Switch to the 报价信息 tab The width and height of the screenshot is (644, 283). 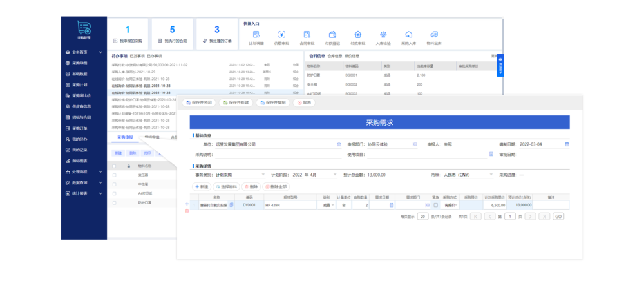pos(352,56)
